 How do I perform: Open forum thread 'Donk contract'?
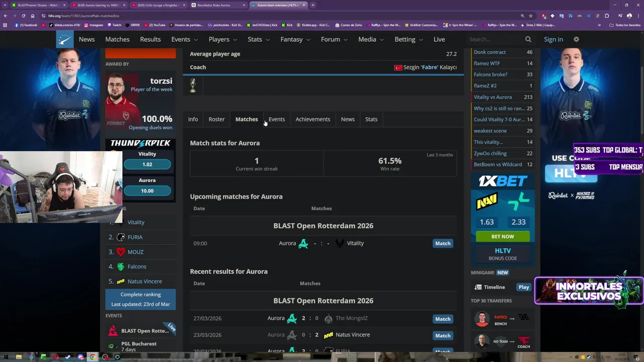[x=490, y=52]
